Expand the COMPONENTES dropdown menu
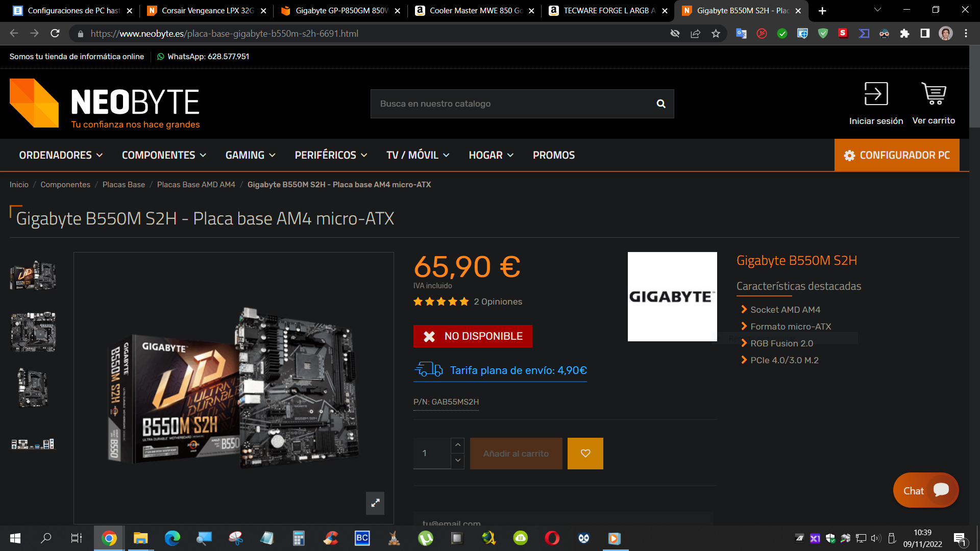The height and width of the screenshot is (551, 980). click(x=164, y=155)
